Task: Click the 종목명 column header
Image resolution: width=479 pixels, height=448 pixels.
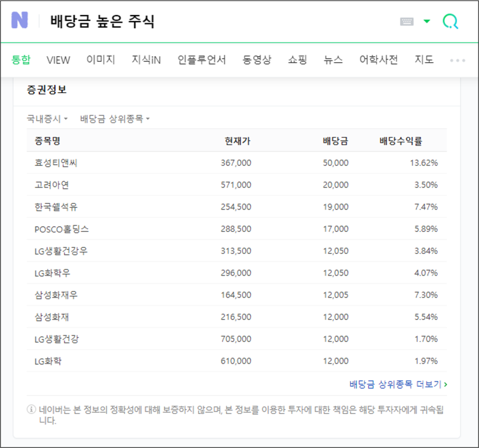Action: [47, 141]
